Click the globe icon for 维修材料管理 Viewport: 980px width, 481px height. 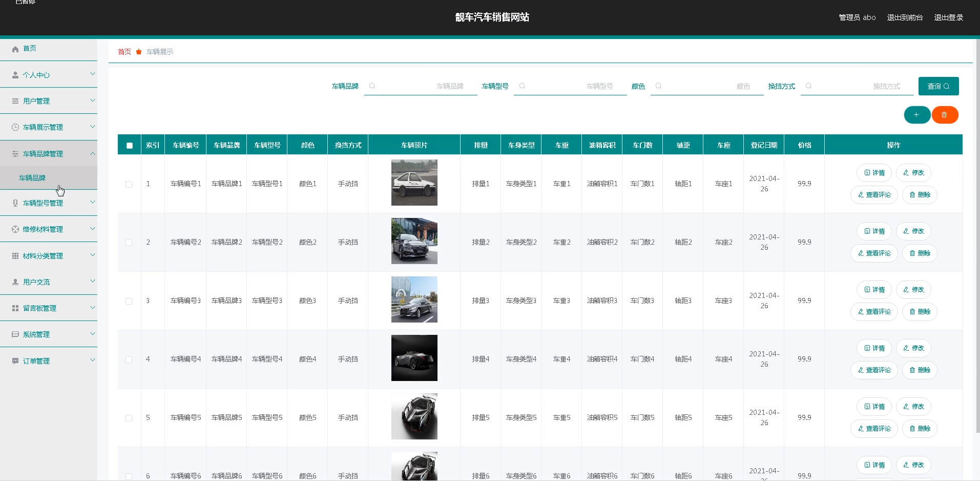pos(15,229)
